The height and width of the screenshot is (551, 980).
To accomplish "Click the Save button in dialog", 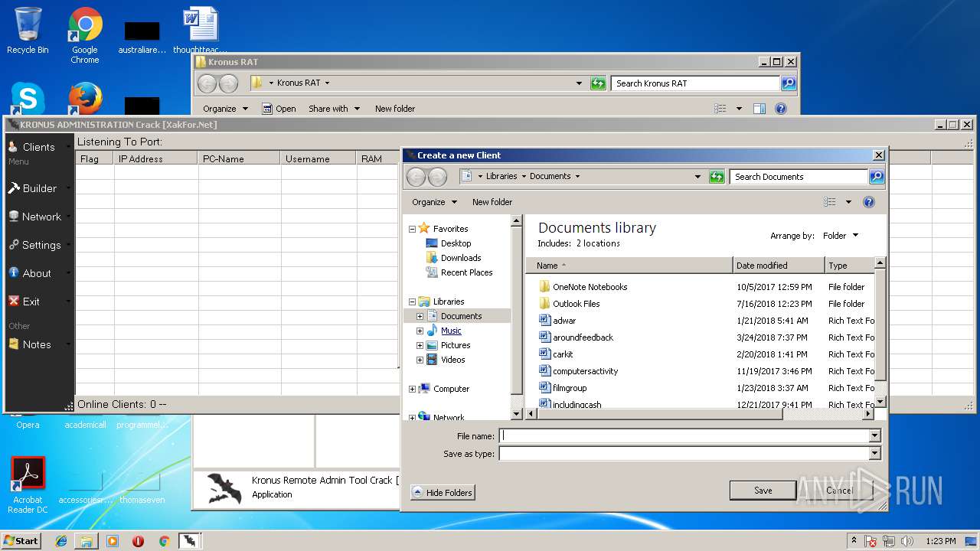I will coord(763,491).
